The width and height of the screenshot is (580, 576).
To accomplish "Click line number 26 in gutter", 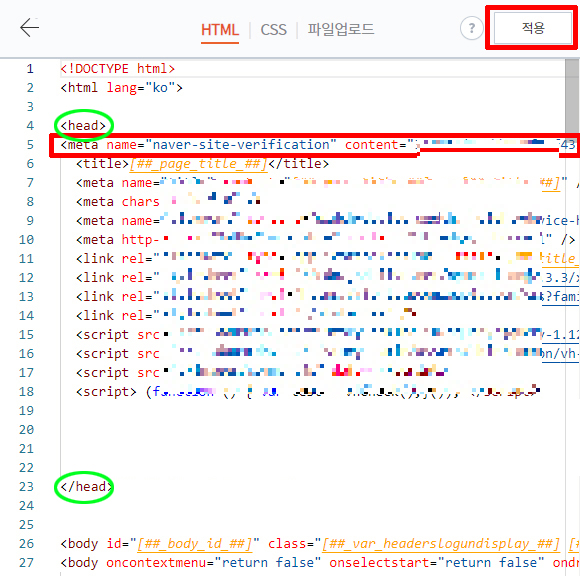I will click(26, 544).
